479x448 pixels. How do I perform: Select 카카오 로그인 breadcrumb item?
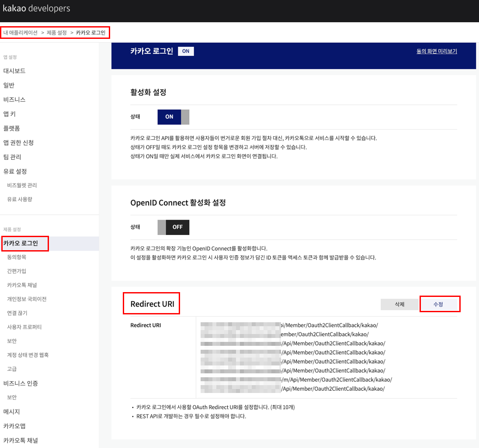coord(90,33)
